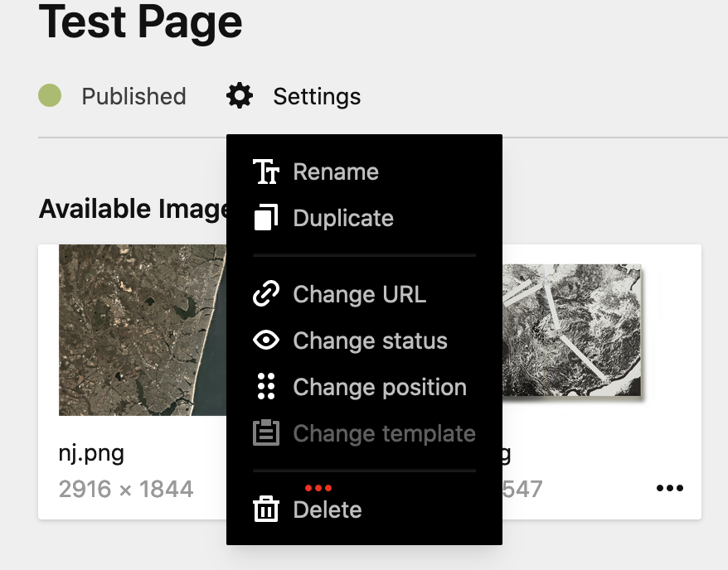Click the red dots indicator above Delete
The height and width of the screenshot is (570, 728).
319,488
